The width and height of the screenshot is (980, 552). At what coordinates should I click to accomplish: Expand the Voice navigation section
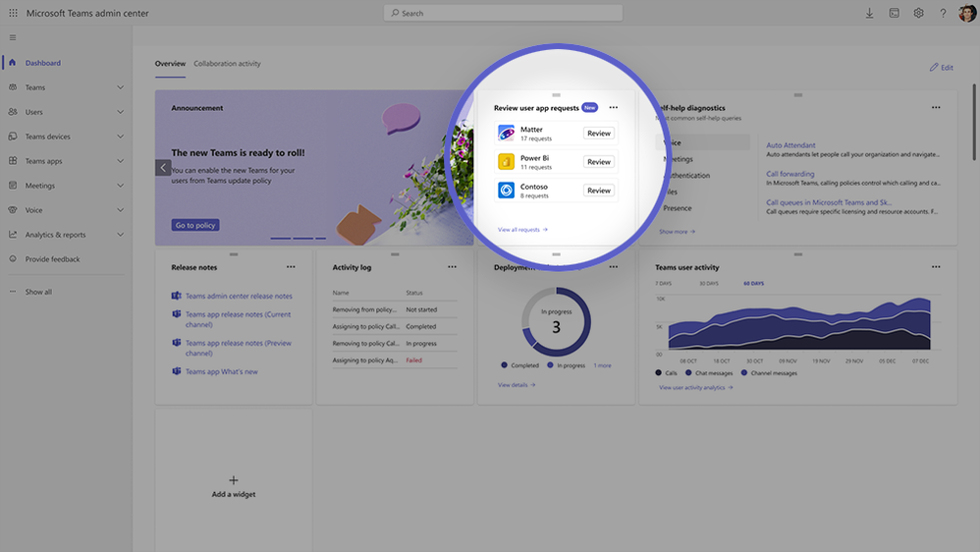click(x=120, y=210)
